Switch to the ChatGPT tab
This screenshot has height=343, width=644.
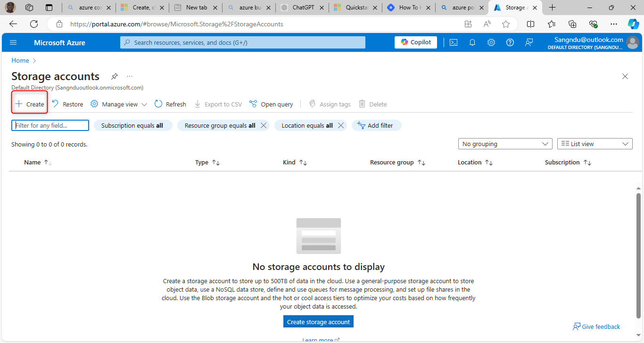pos(301,8)
